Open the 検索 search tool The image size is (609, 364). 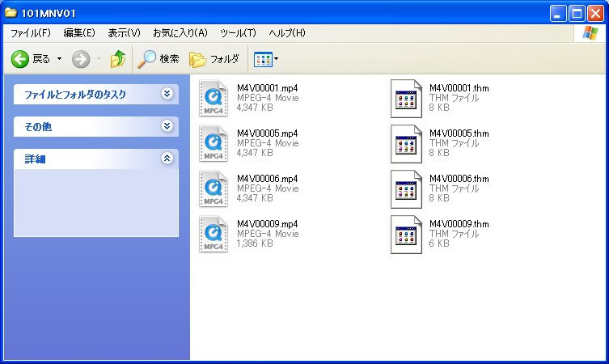pyautogui.click(x=158, y=59)
